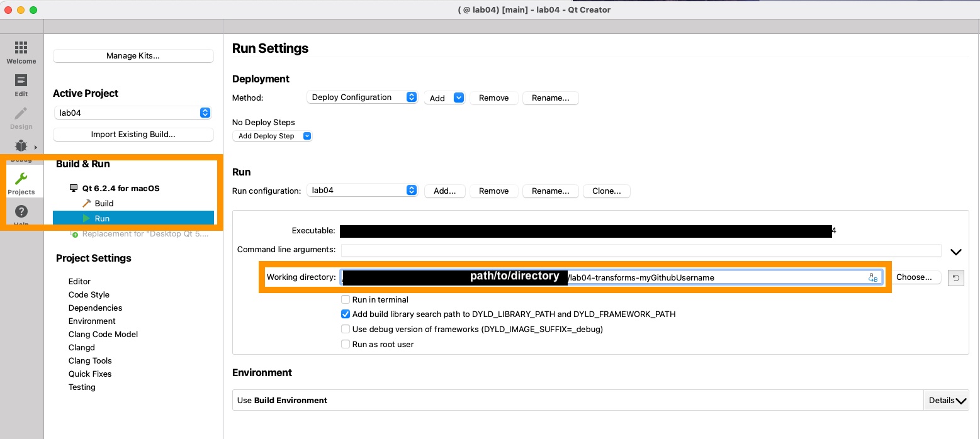The image size is (980, 439).
Task: Rename the deploy configuration
Action: 551,98
